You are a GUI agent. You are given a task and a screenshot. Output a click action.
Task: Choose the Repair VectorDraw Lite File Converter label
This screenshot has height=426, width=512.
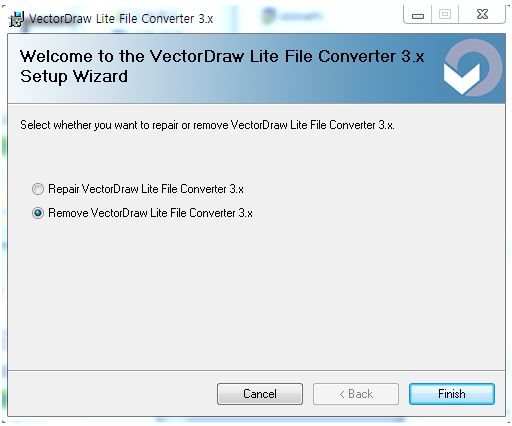[146, 189]
